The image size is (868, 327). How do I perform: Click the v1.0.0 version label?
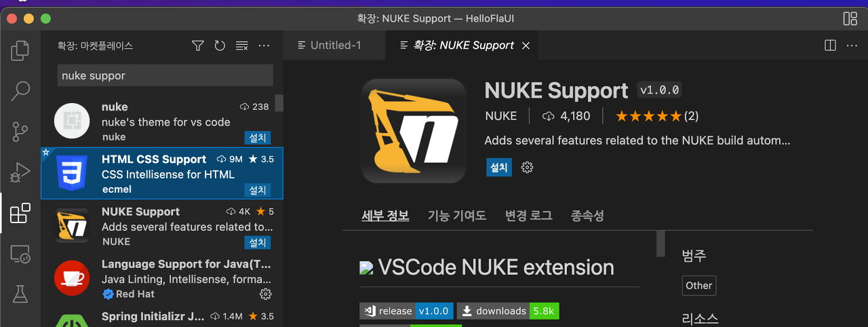pyautogui.click(x=660, y=90)
